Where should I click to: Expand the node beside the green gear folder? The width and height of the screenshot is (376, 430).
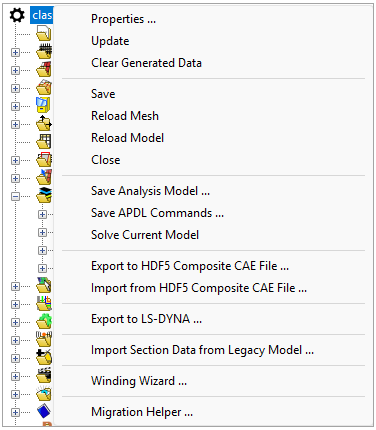[15, 323]
